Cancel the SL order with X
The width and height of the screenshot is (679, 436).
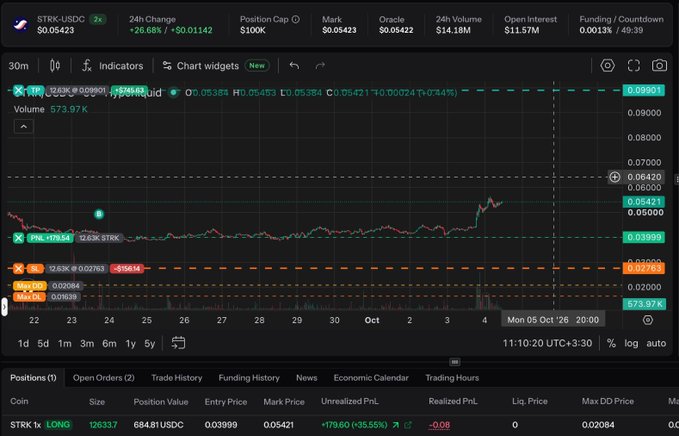coord(18,269)
